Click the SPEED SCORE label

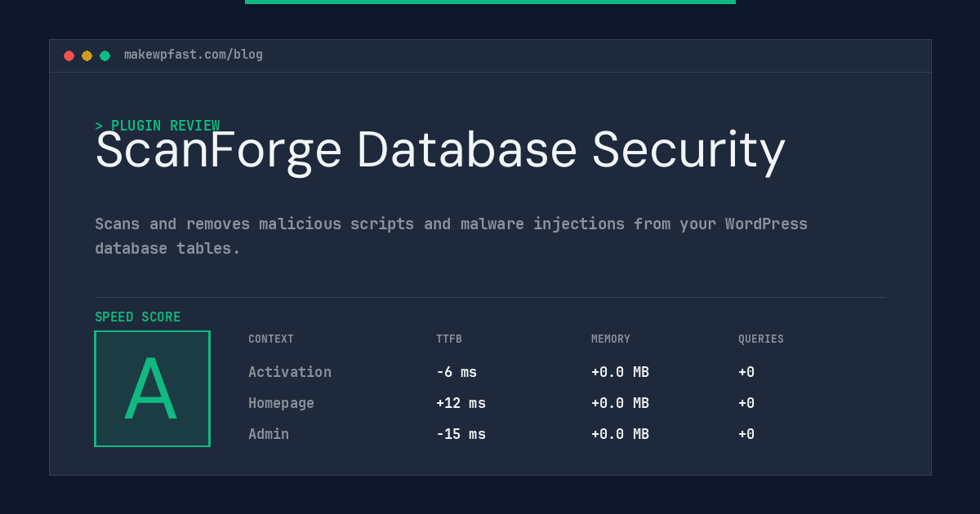pyautogui.click(x=138, y=317)
